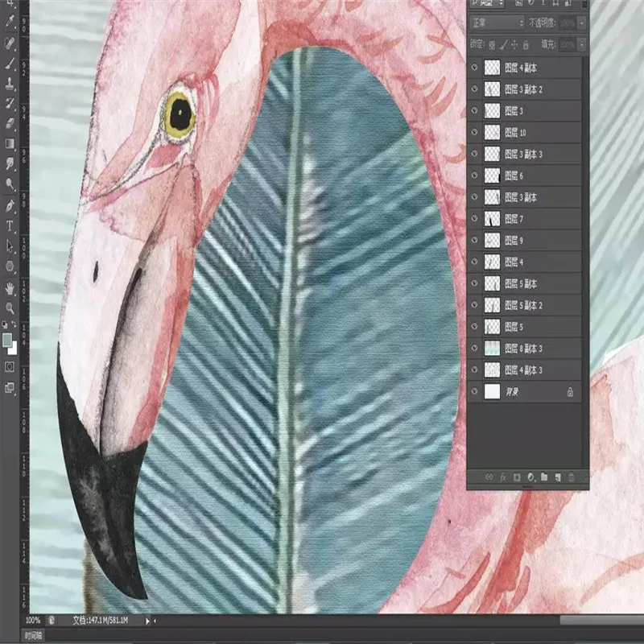Select layer 图层 4 副本 3

click(x=525, y=369)
